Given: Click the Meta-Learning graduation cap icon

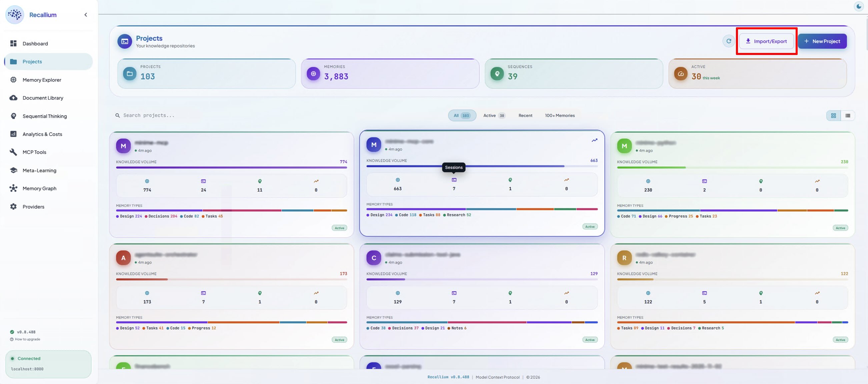Looking at the screenshot, I should pyautogui.click(x=13, y=170).
